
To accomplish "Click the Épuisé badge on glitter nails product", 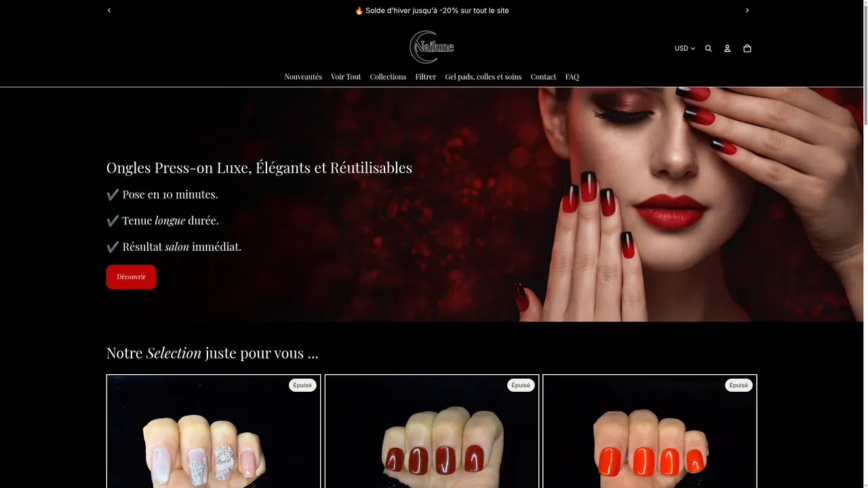I will tap(302, 385).
